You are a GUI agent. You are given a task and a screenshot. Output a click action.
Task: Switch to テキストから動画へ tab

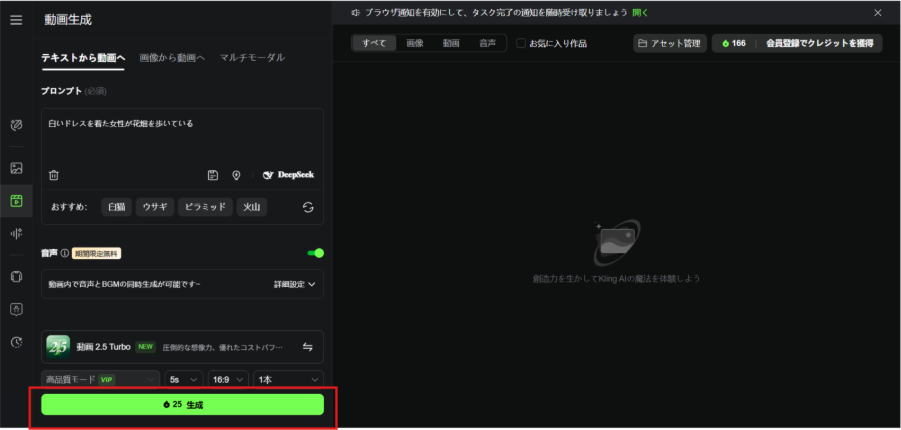[83, 57]
